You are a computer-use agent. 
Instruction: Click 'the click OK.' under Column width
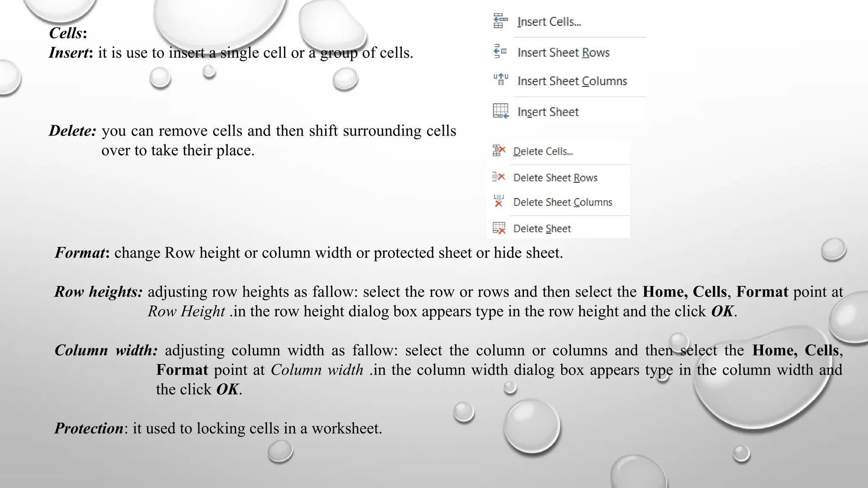199,389
